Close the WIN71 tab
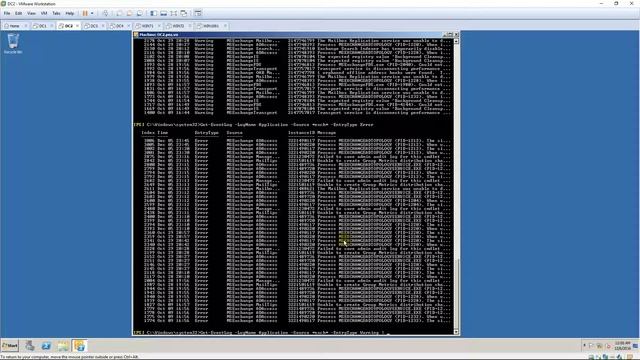640x360 pixels. coord(159,26)
